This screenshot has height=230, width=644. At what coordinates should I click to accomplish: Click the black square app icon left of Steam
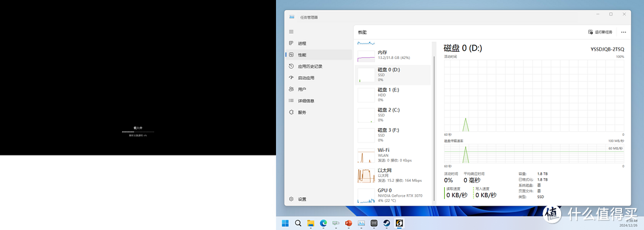pos(374,223)
